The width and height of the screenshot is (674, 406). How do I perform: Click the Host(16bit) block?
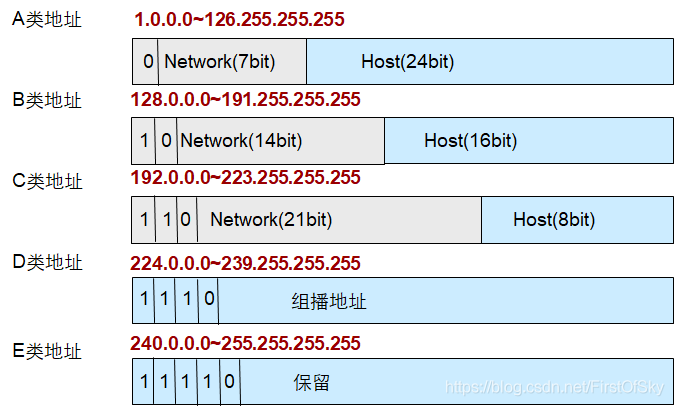click(529, 141)
